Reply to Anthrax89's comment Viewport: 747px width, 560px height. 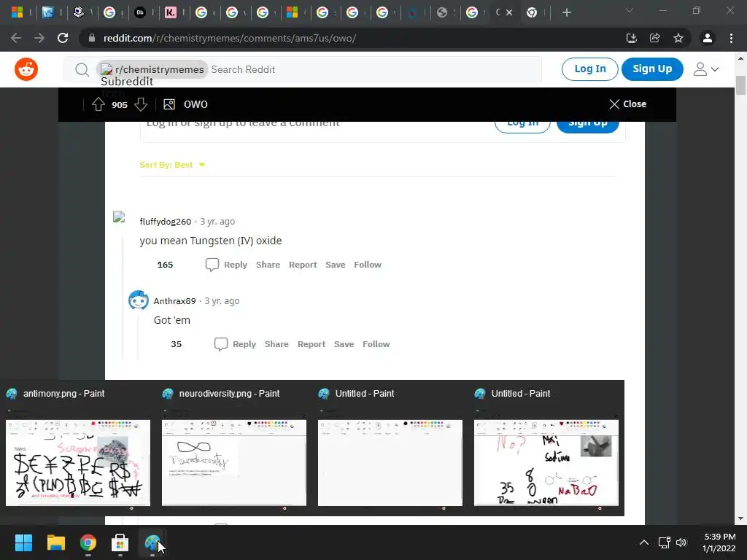point(235,344)
